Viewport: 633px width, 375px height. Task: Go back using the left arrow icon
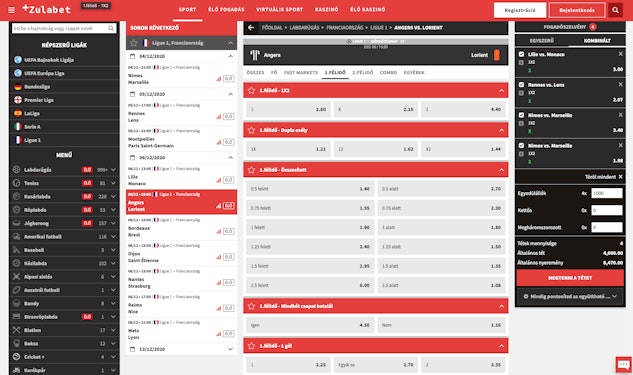(x=251, y=27)
